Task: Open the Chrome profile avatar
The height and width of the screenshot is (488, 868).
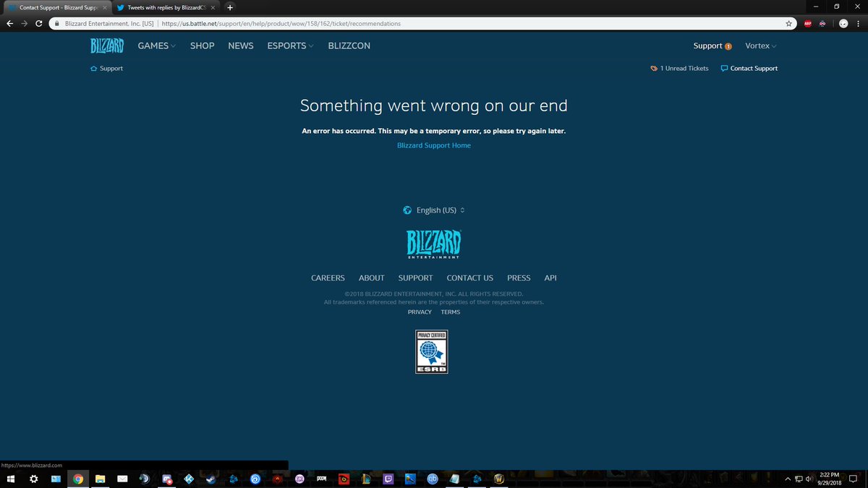Action: (x=843, y=23)
